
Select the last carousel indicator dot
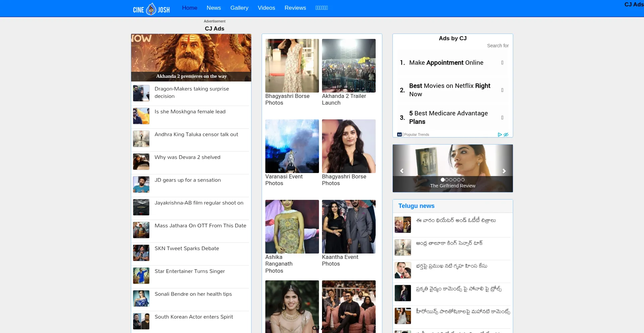[x=463, y=180]
